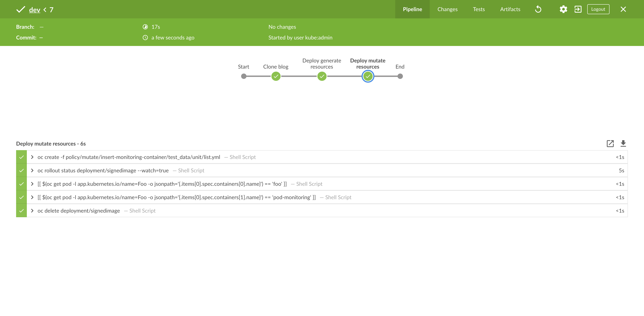Click the End node of pipeline graph

point(400,76)
